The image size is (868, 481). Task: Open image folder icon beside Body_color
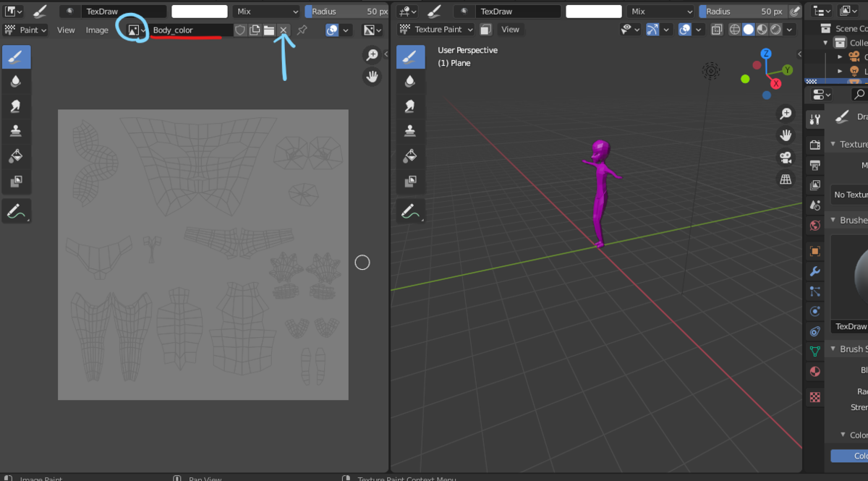point(269,30)
